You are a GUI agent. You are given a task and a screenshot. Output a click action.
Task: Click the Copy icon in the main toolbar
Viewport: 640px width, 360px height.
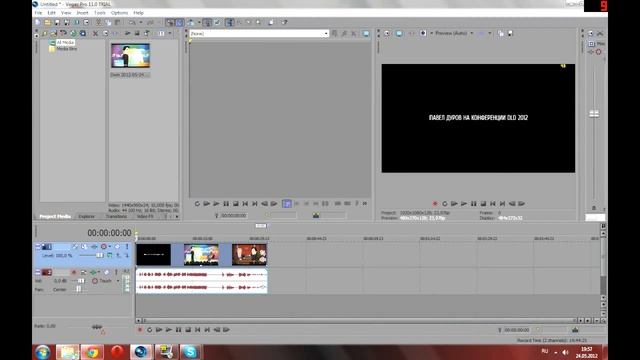point(109,22)
